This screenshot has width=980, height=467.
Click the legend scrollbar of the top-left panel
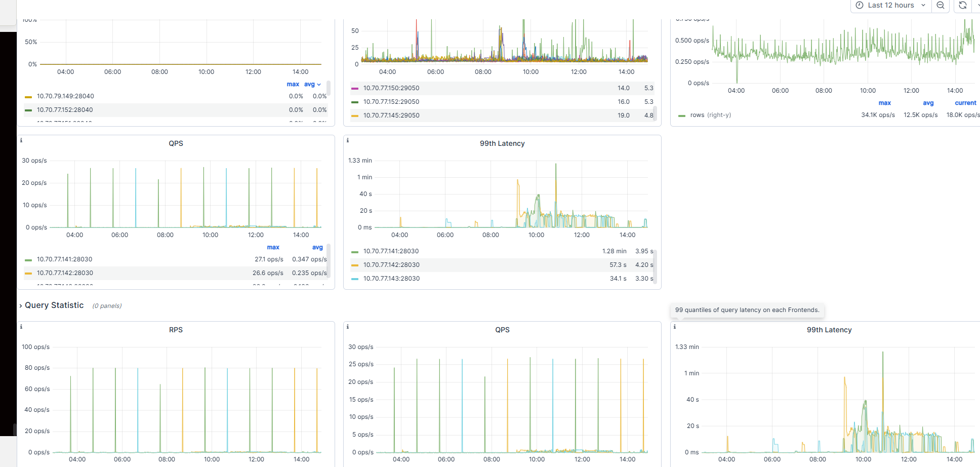pyautogui.click(x=329, y=88)
